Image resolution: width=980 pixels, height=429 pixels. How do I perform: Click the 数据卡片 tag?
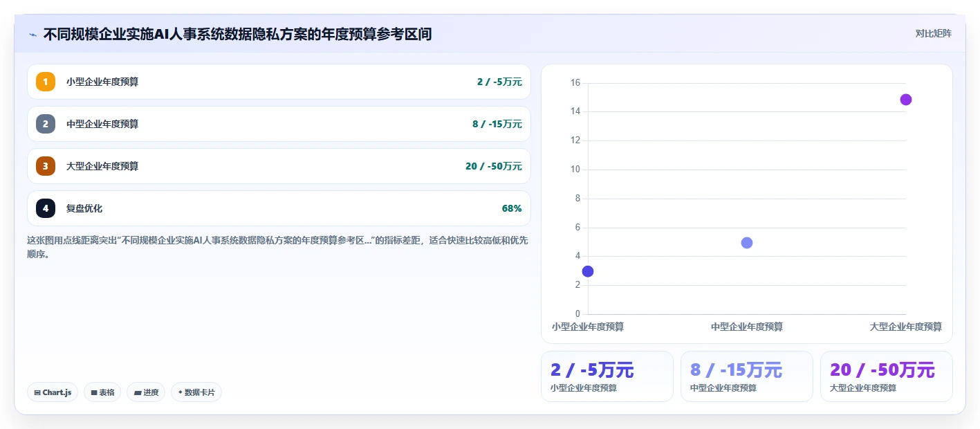pyautogui.click(x=196, y=392)
